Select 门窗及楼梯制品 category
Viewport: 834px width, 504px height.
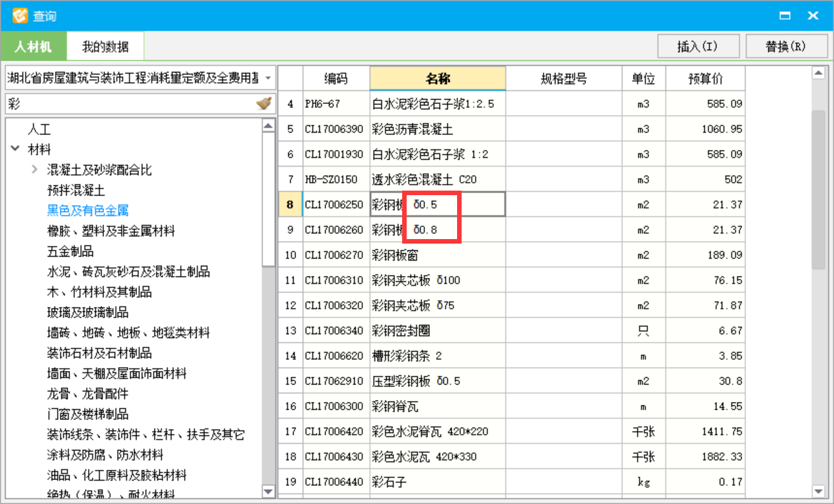click(88, 414)
